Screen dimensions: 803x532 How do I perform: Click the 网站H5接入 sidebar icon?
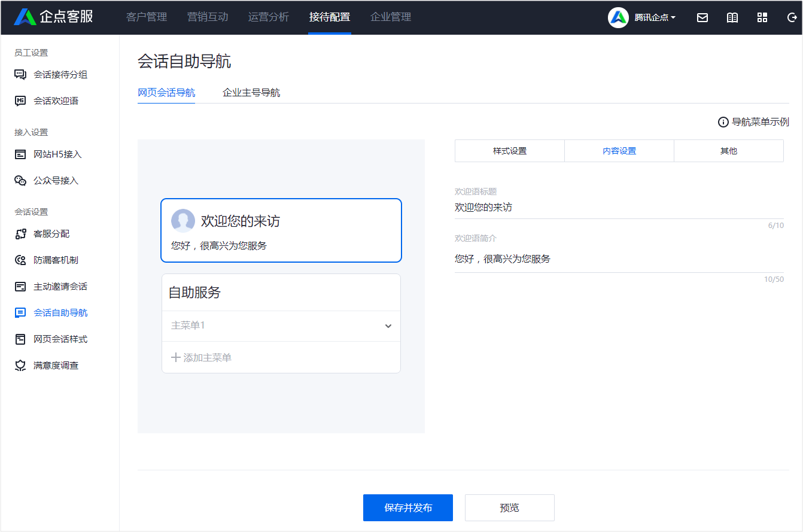(x=20, y=154)
